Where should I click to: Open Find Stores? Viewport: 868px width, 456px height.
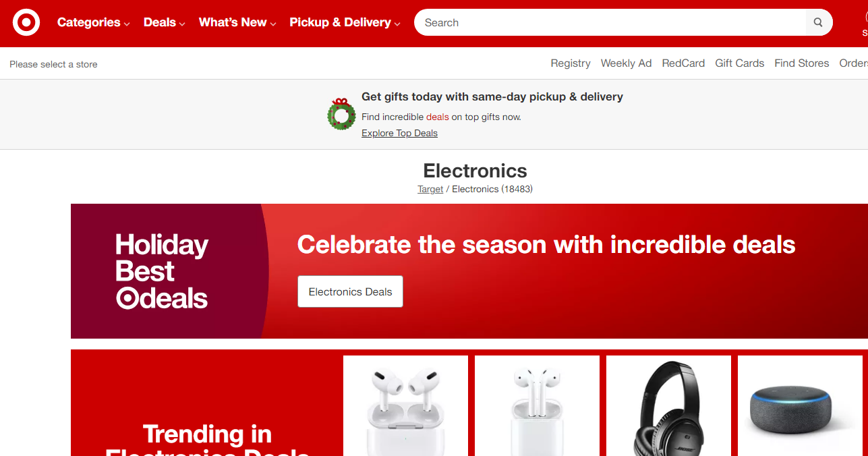(802, 63)
